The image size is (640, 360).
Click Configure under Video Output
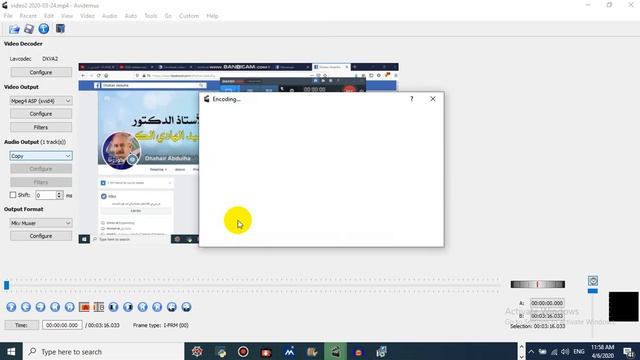point(41,114)
